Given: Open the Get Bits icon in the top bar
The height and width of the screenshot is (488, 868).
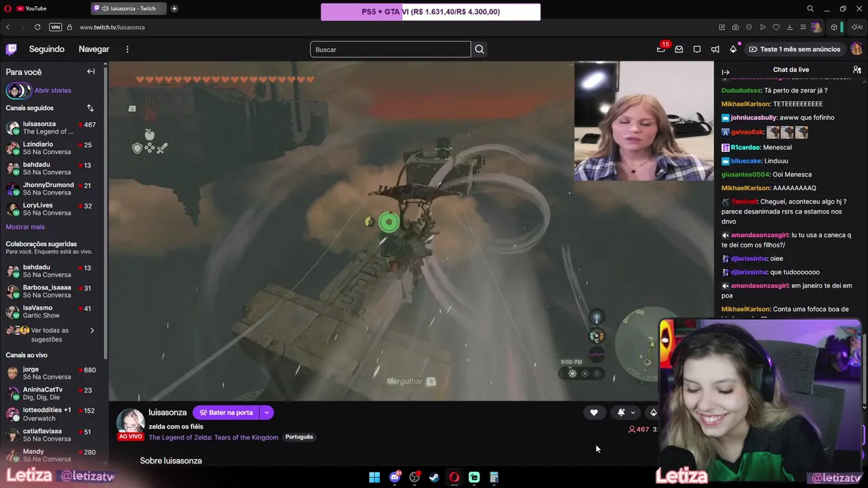Looking at the screenshot, I should [733, 49].
